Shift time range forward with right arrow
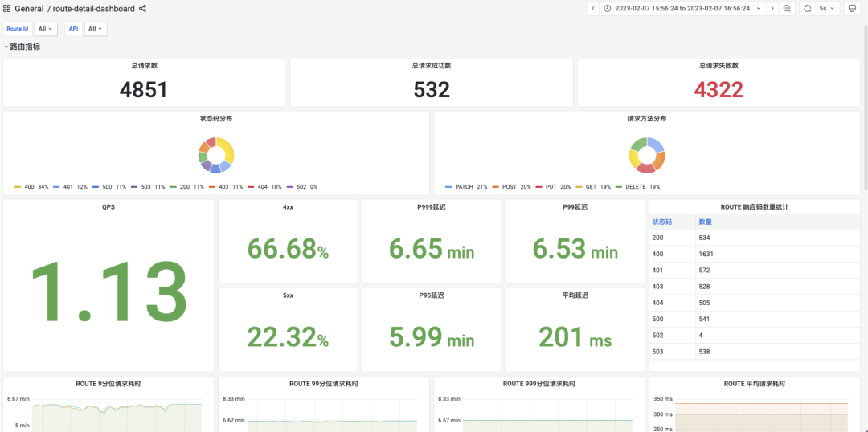This screenshot has height=432, width=868. pos(772,9)
